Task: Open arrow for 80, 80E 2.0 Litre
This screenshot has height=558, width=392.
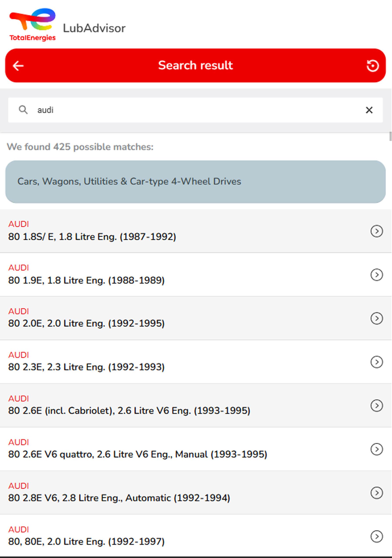Action: [x=377, y=536]
